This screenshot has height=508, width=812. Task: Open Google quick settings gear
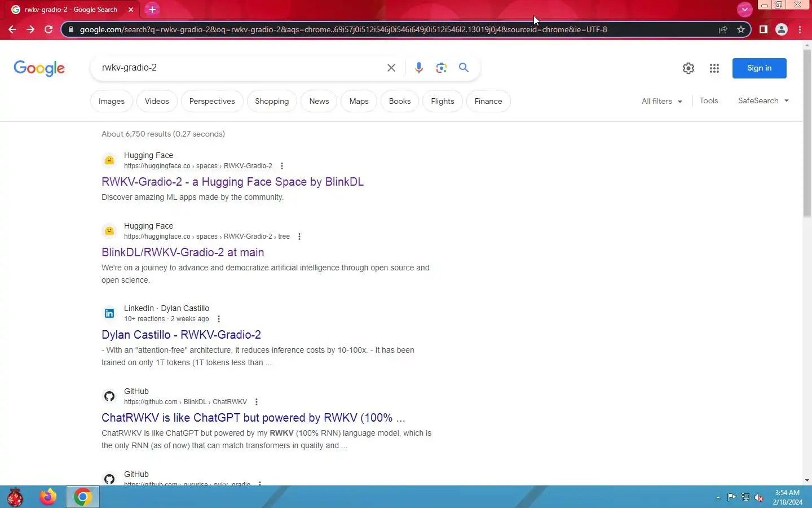[689, 68]
